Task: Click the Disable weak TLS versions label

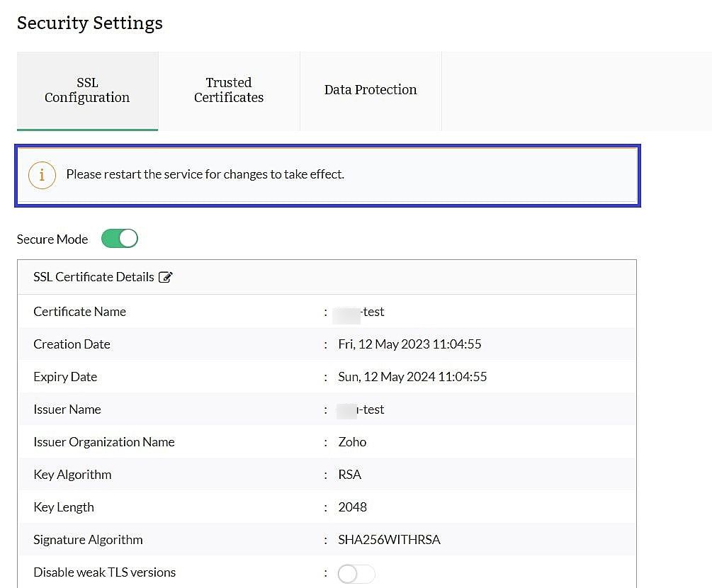Action: (104, 572)
